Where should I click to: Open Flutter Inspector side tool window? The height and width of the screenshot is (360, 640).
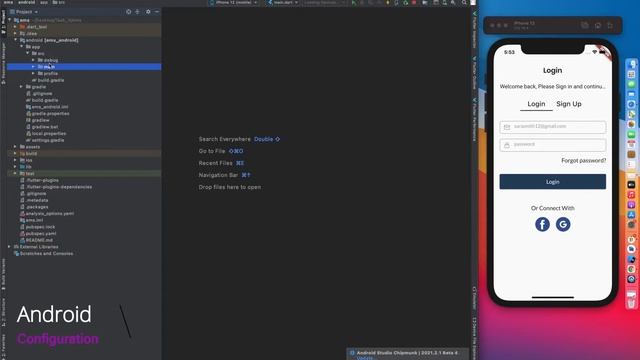click(474, 29)
